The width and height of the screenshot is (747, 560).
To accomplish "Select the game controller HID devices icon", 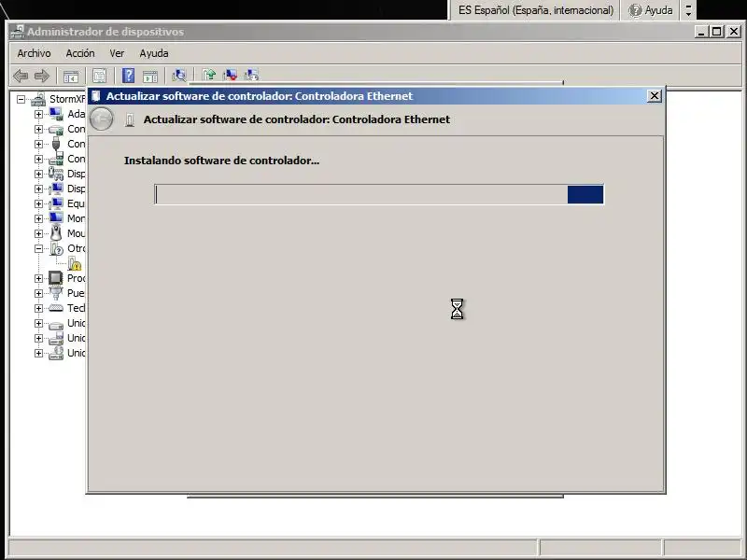I will pos(56,174).
